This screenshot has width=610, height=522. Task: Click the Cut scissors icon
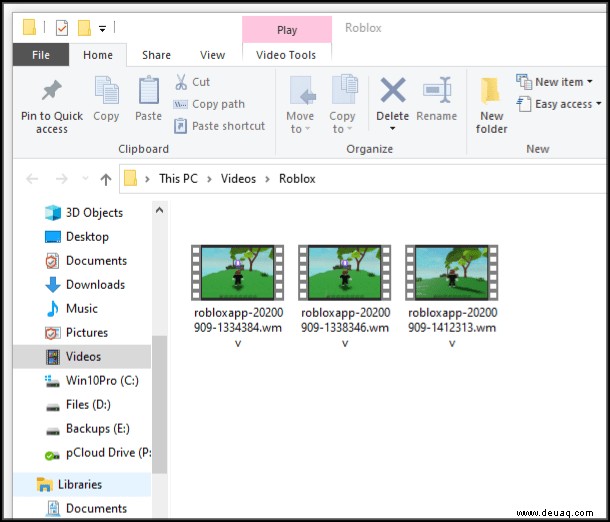point(181,82)
